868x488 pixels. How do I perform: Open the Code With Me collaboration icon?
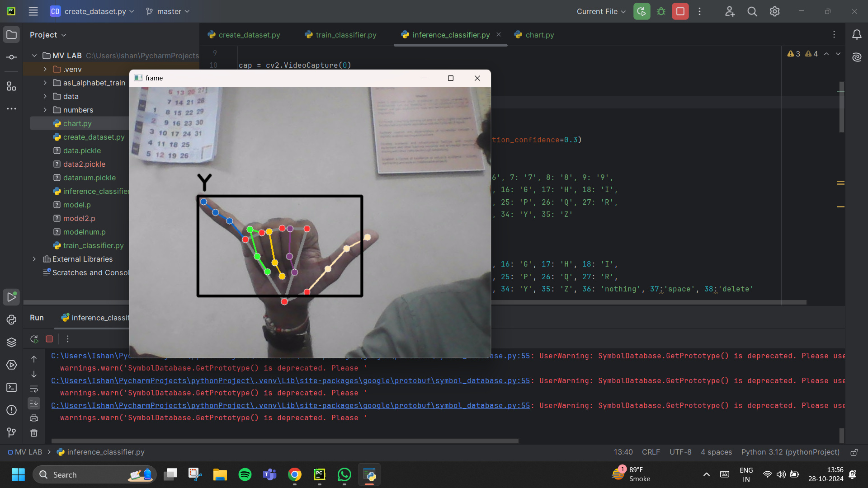[730, 11]
